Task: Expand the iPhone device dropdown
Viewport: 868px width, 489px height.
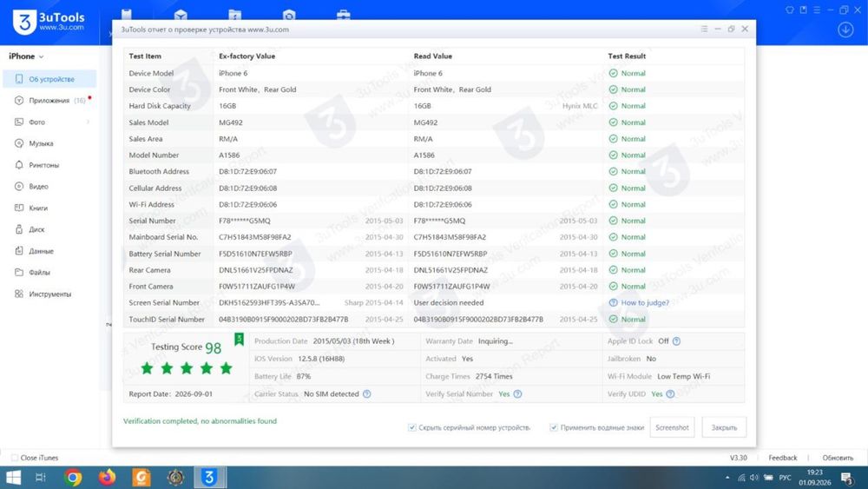Action: (25, 56)
